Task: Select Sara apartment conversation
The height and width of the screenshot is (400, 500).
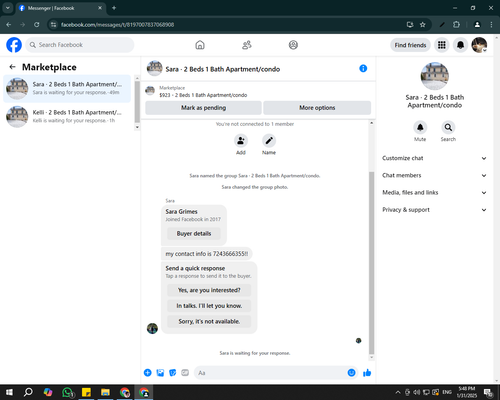Action: click(67, 89)
